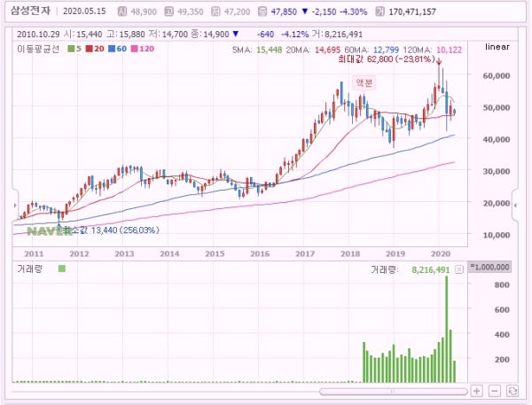Click the 20,000 price axis label
Image resolution: width=532 pixels, height=405 pixels.
point(497,203)
